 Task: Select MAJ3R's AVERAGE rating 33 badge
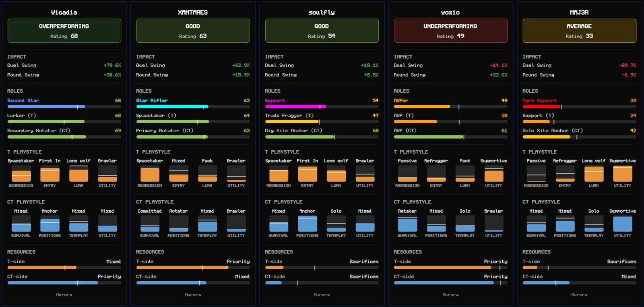[580, 31]
